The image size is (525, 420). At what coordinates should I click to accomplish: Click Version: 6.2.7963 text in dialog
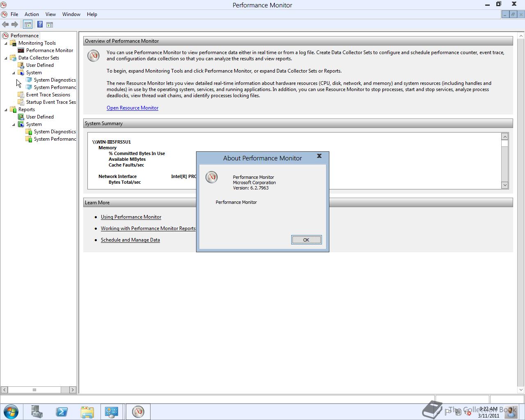coord(251,188)
